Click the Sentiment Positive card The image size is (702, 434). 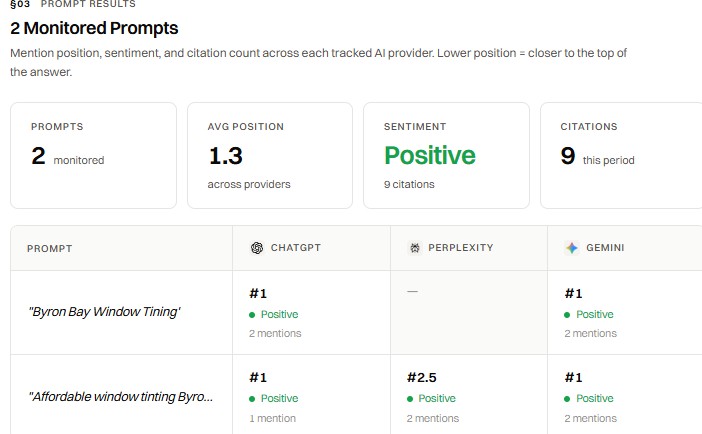coord(446,155)
